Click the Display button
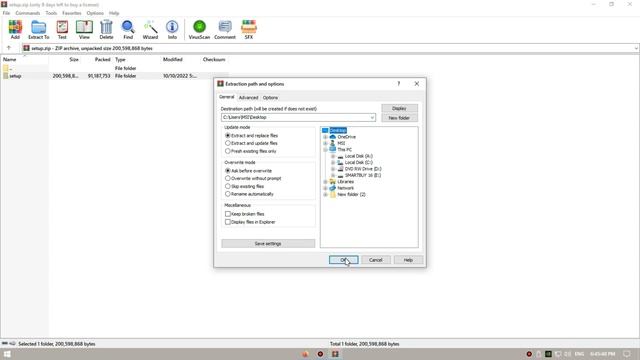This screenshot has height=360, width=640. point(399,108)
